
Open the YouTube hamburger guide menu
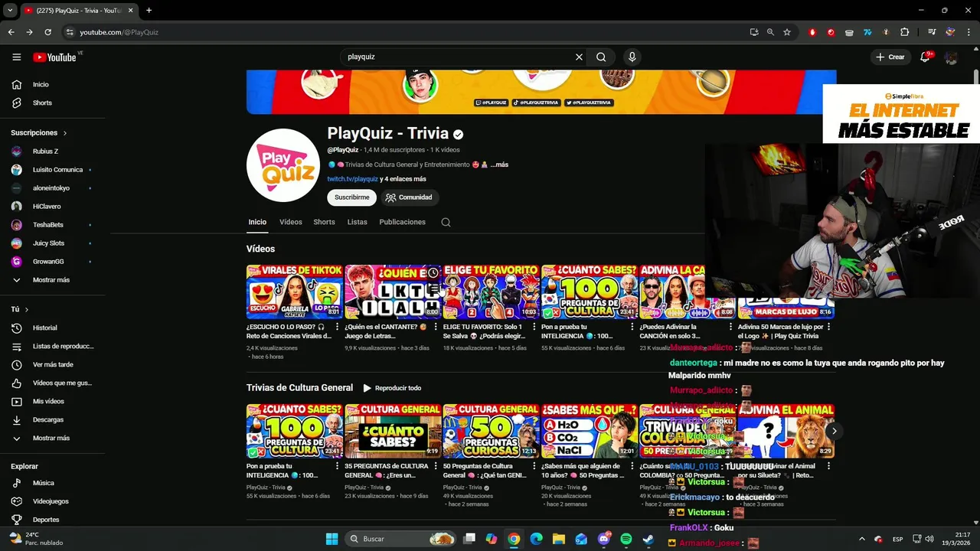(17, 57)
